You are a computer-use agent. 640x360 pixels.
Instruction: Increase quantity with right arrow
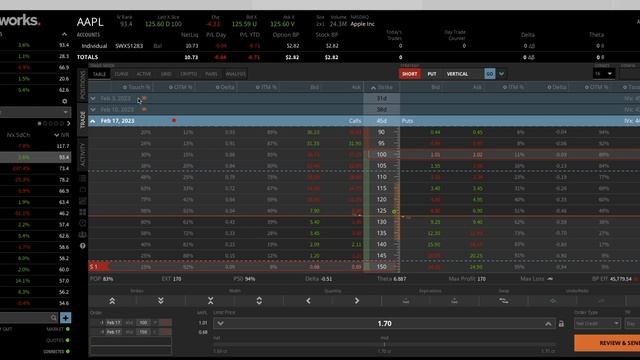pyautogui.click(x=357, y=301)
